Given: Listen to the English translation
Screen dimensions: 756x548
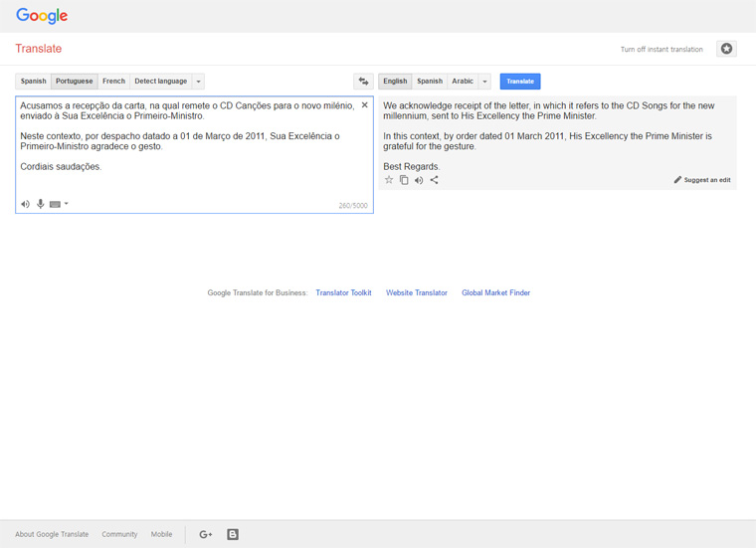Looking at the screenshot, I should click(419, 180).
